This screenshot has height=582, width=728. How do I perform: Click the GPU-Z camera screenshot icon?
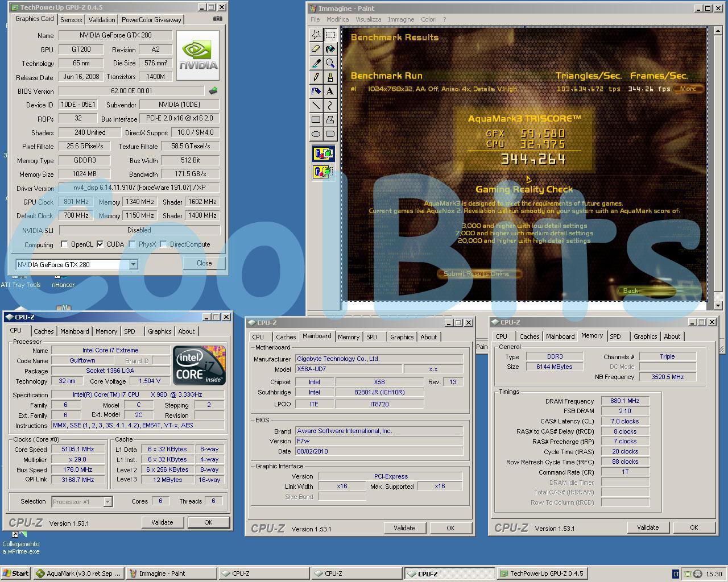point(217,19)
